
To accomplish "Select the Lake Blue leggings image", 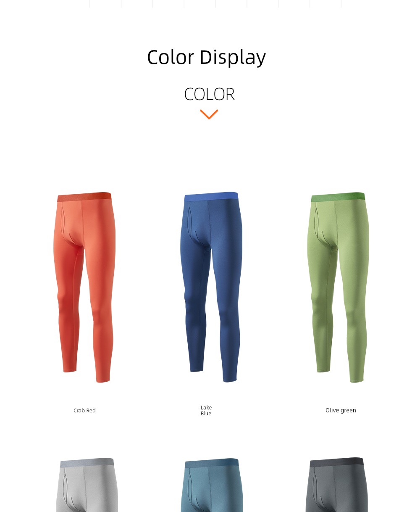I will (x=211, y=287).
